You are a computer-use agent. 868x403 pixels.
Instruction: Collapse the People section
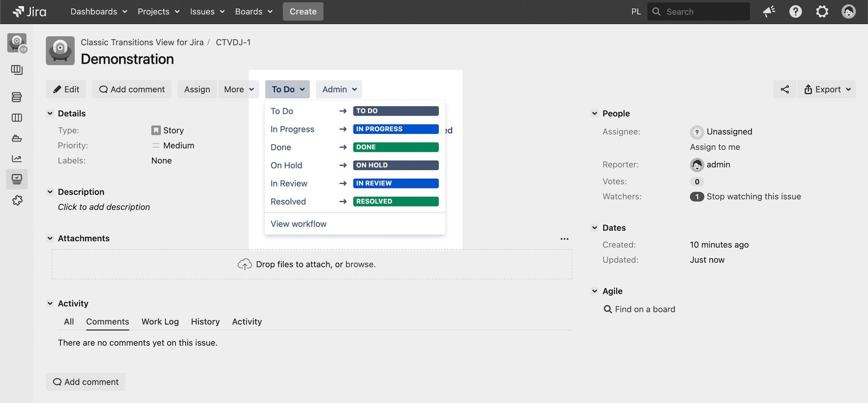[595, 114]
